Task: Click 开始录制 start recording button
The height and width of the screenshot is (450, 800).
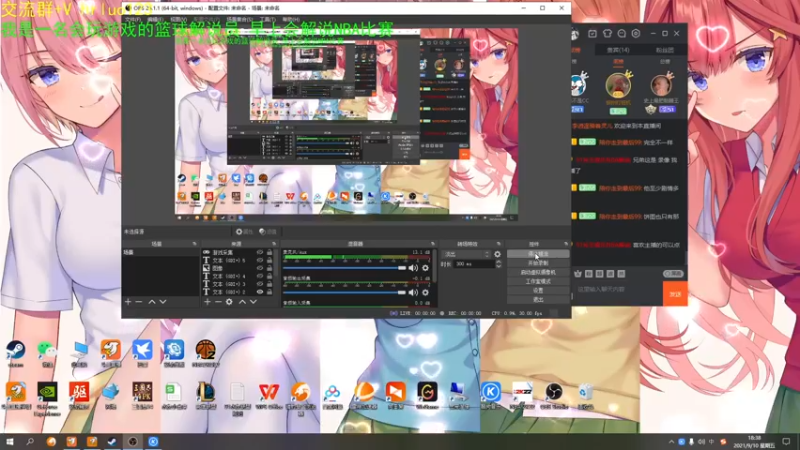Action: (538, 263)
